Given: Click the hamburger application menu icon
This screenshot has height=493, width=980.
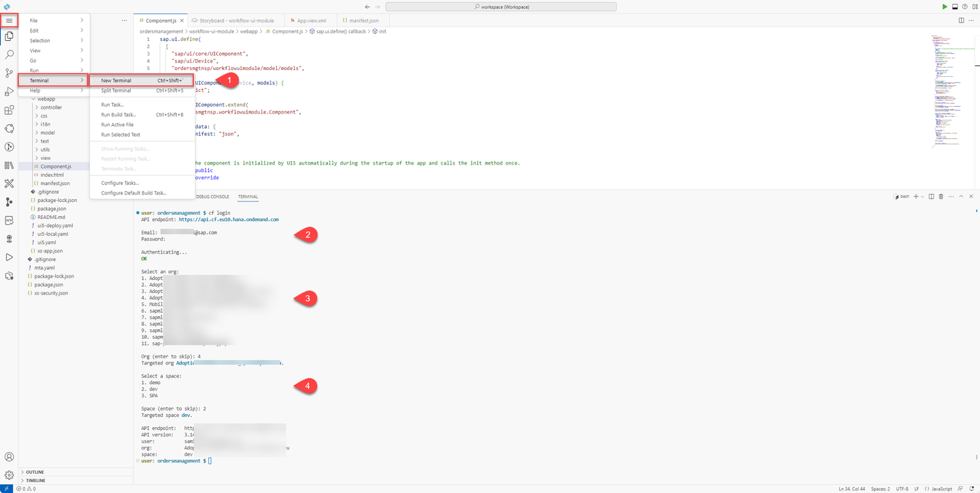Looking at the screenshot, I should (9, 20).
